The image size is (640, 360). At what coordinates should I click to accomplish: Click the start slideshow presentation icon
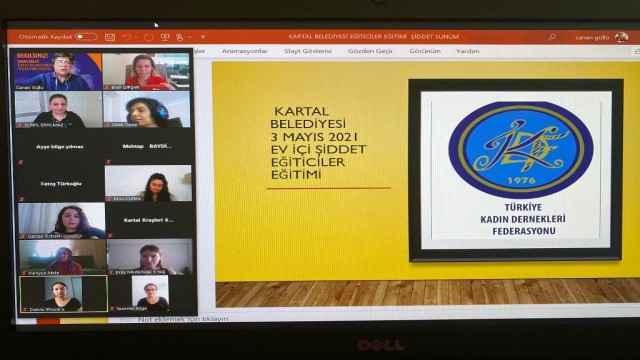[165, 37]
